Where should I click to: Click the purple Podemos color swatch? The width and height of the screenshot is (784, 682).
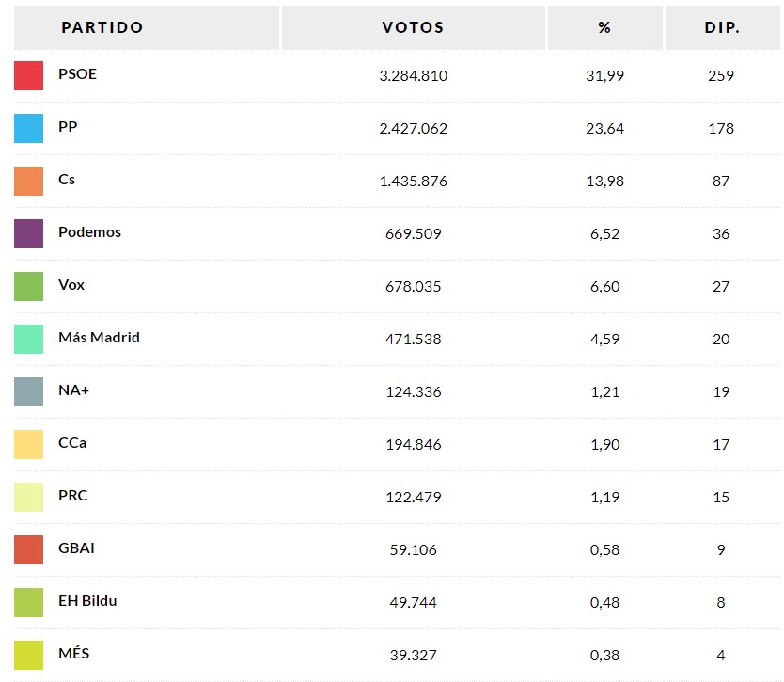[x=28, y=233]
